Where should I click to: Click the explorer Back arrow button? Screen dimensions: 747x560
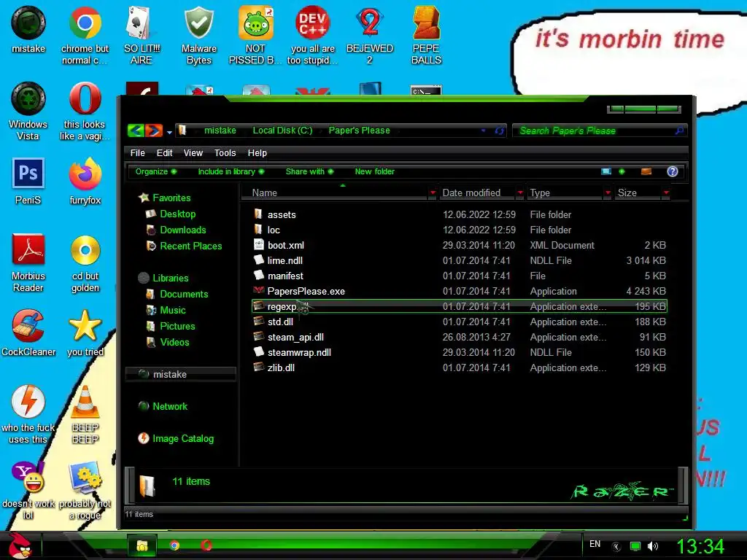pyautogui.click(x=136, y=131)
